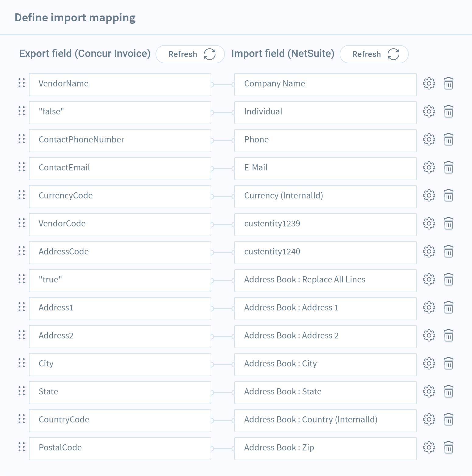472x476 pixels.
Task: Edit the VendorCode export field
Action: click(x=120, y=225)
